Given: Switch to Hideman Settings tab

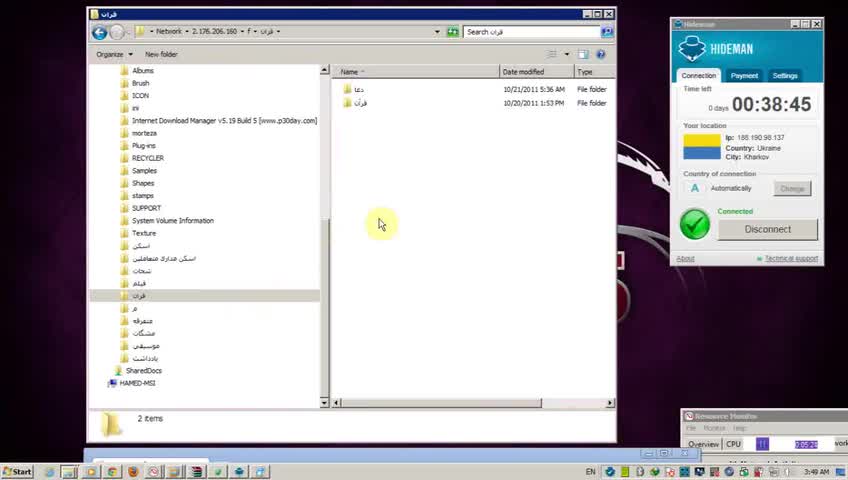Looking at the screenshot, I should 785,76.
